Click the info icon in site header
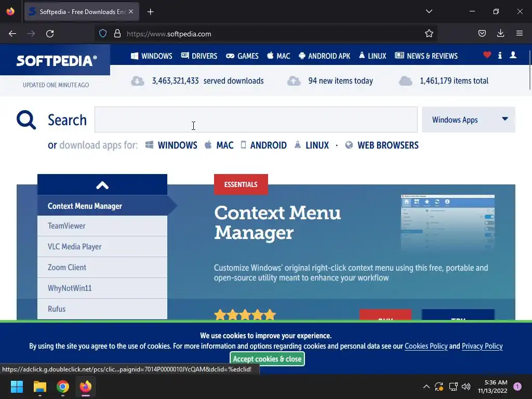This screenshot has height=399, width=532. coord(500,55)
